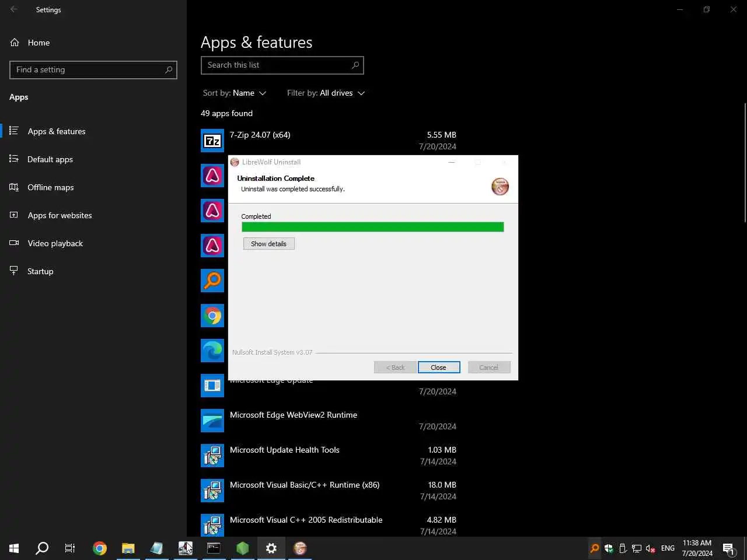Select Apps & features in sidebar

pyautogui.click(x=93, y=131)
